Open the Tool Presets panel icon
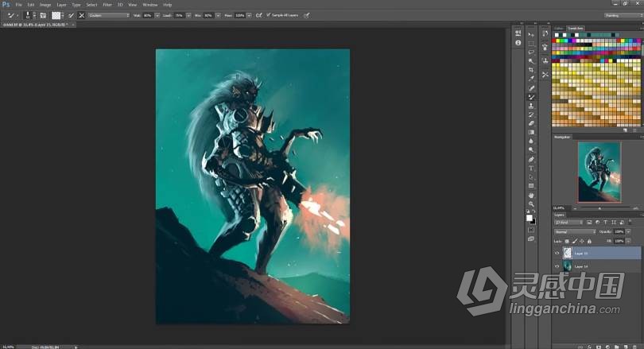Image resolution: width=644 pixels, height=349 pixels. click(545, 75)
